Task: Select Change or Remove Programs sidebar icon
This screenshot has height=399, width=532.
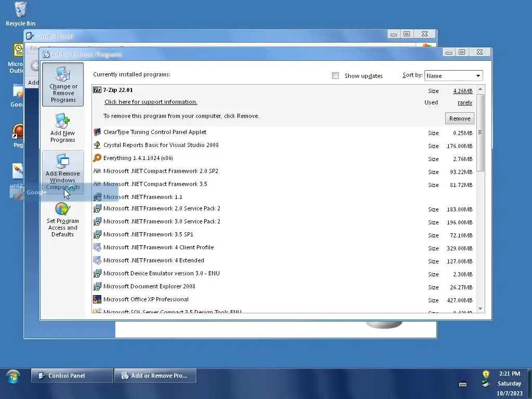Action: [x=63, y=85]
